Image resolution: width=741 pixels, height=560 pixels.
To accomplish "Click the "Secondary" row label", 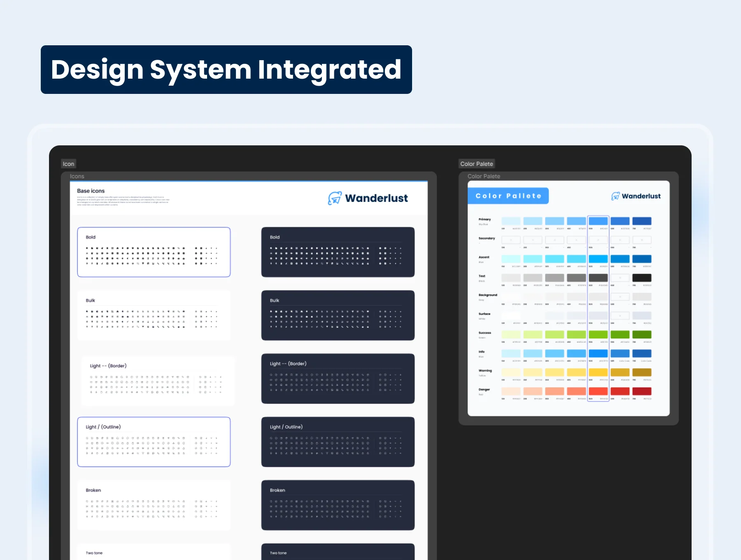I will 487,238.
